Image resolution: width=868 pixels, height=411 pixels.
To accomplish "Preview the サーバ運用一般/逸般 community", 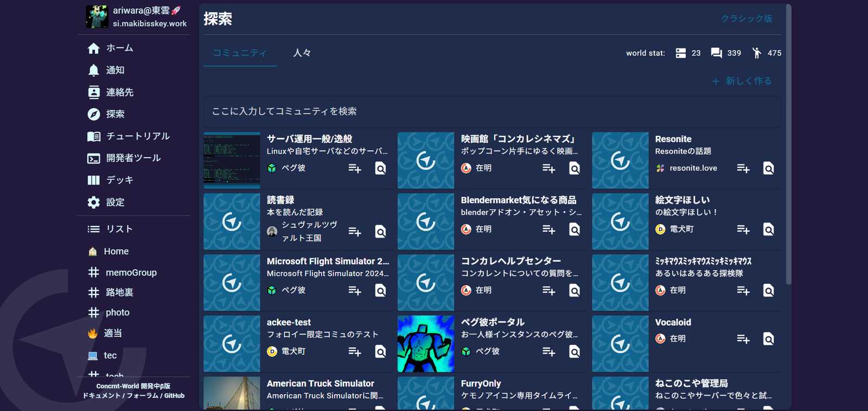I will [x=381, y=168].
